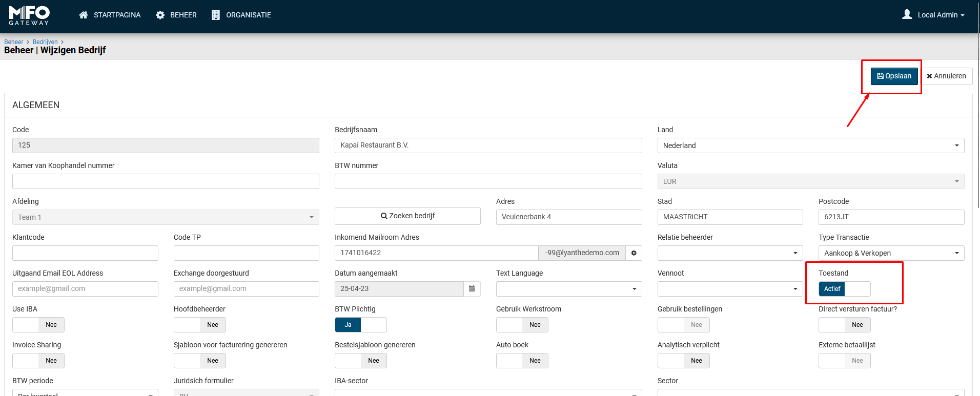Click the Local Admin user icon

(x=907, y=14)
